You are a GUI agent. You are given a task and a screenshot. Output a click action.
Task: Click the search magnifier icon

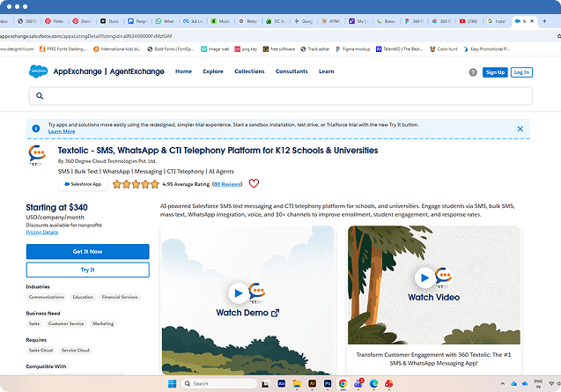coord(40,96)
